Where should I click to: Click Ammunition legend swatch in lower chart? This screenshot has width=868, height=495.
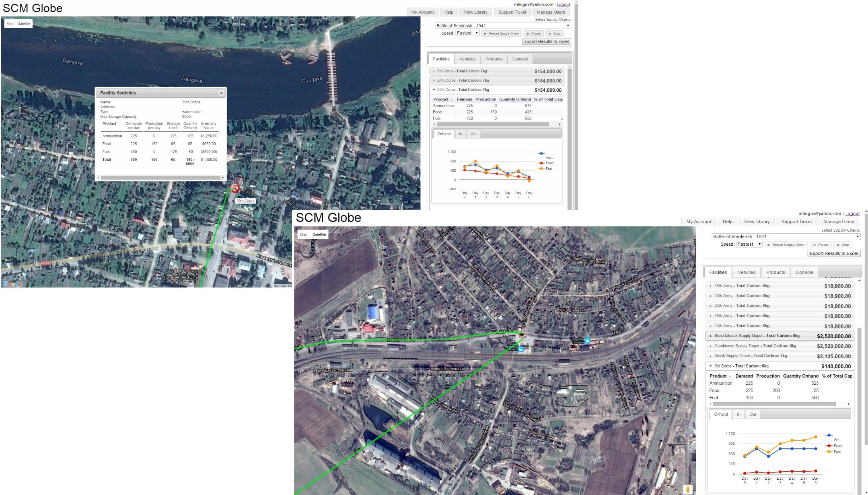pos(829,435)
